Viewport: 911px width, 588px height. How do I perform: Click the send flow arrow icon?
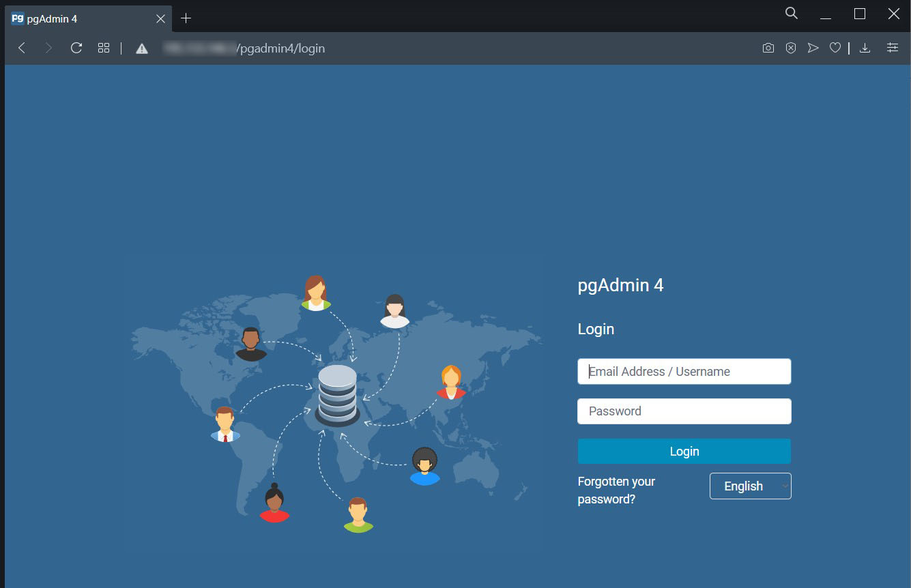pyautogui.click(x=813, y=48)
